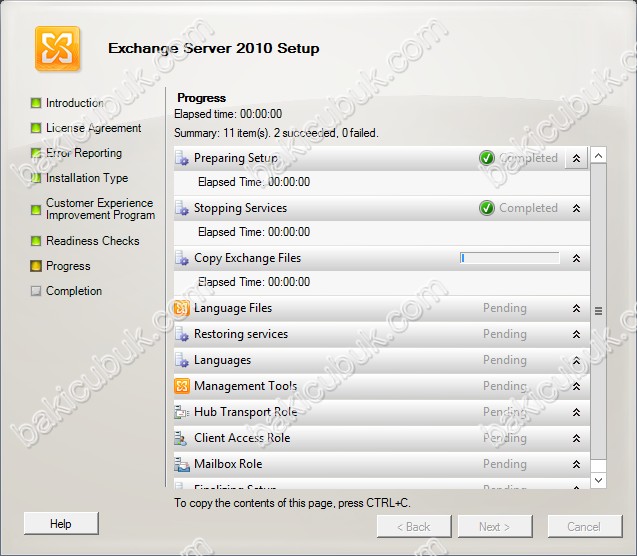The width and height of the screenshot is (637, 556).
Task: Toggle the Restoring services section chevron
Action: pos(576,335)
